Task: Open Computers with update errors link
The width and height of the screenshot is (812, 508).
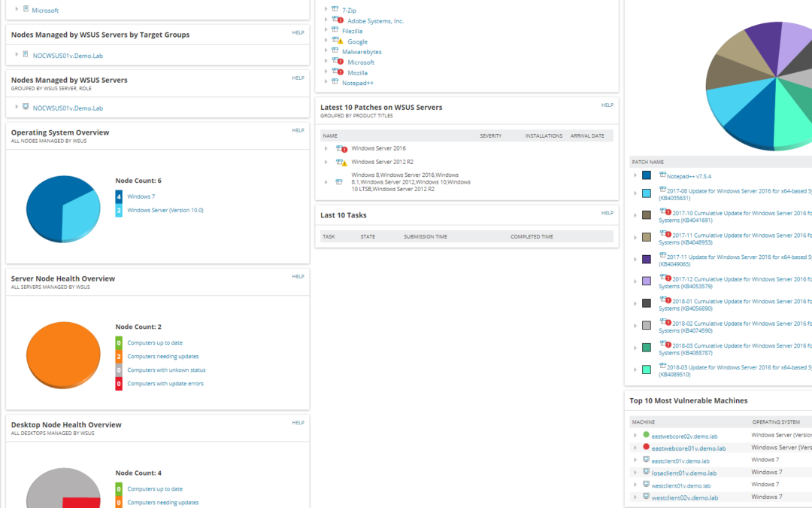Action: (165, 383)
